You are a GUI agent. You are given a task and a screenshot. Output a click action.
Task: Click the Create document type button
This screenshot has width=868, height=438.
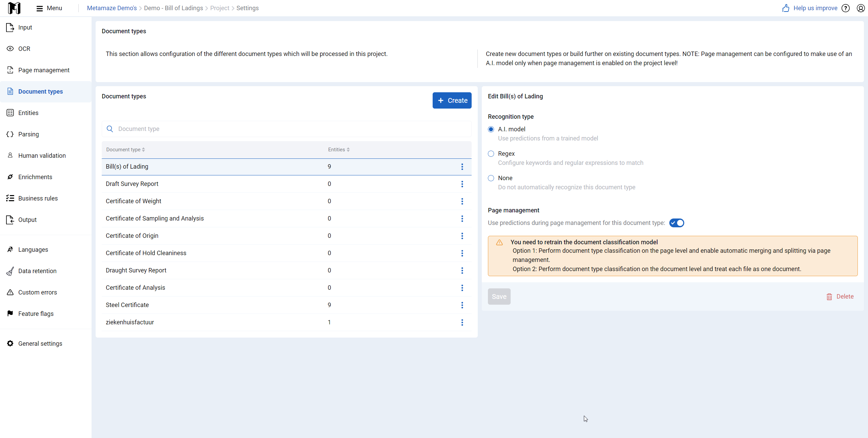click(452, 100)
